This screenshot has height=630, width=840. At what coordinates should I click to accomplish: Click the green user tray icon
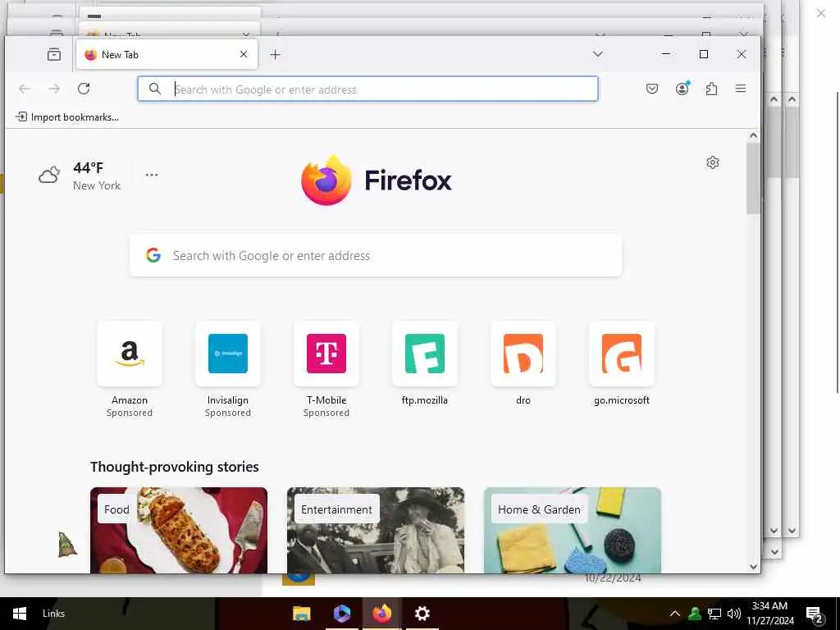(695, 614)
